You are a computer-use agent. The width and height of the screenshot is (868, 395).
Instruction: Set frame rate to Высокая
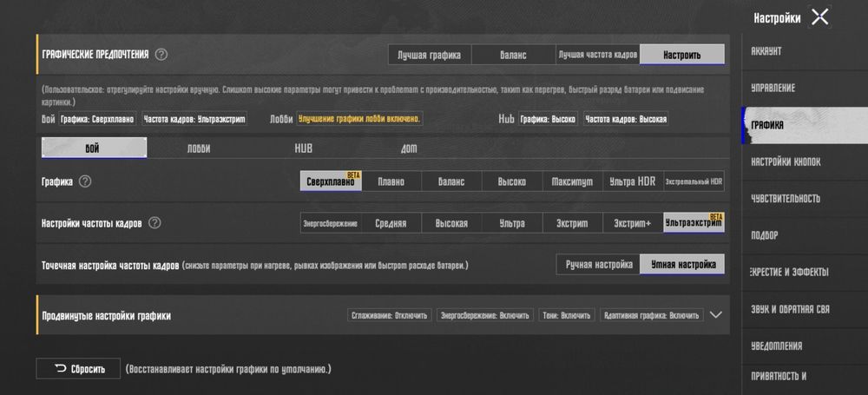(x=451, y=223)
